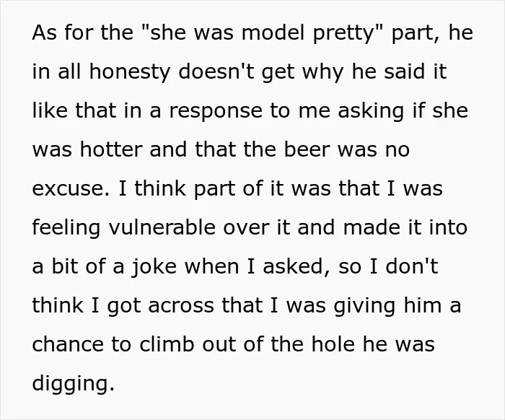Viewport: 505px width, 420px height.
Task: Click the word "beer"
Action: [307, 149]
